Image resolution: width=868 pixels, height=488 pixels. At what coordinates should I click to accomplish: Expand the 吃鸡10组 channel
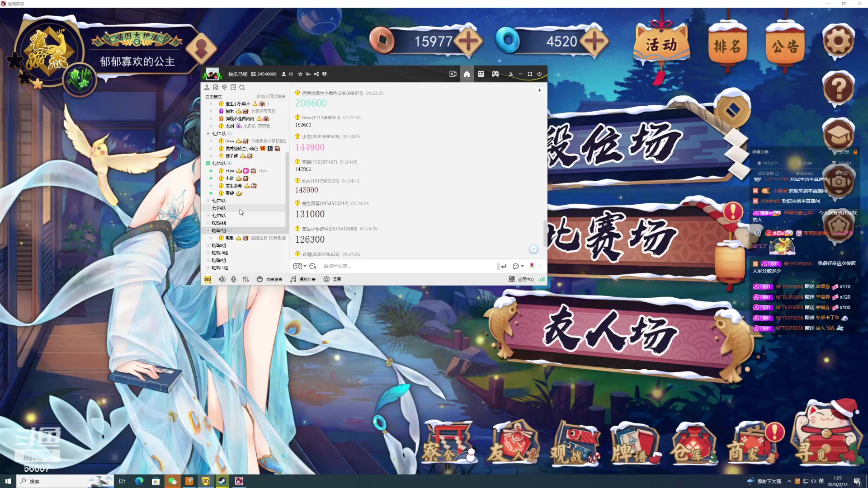208,253
